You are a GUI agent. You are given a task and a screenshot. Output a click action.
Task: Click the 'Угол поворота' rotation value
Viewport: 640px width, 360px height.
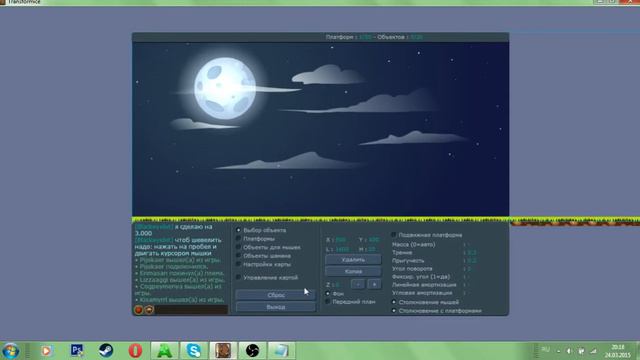(x=469, y=269)
